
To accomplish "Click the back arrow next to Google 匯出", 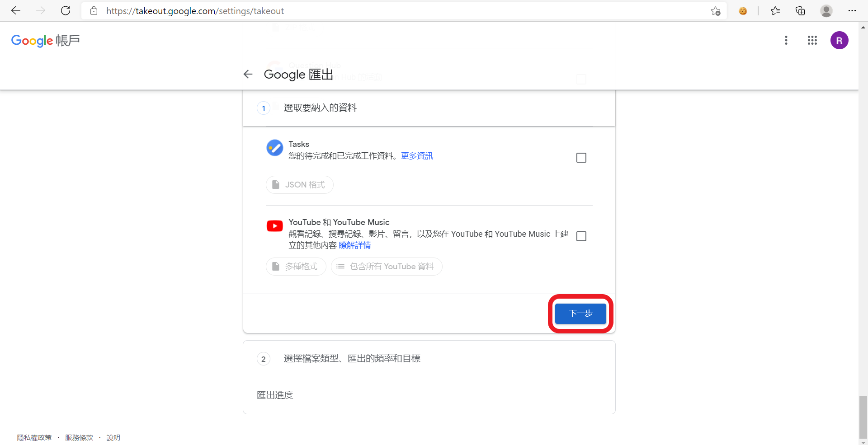I will pos(248,74).
